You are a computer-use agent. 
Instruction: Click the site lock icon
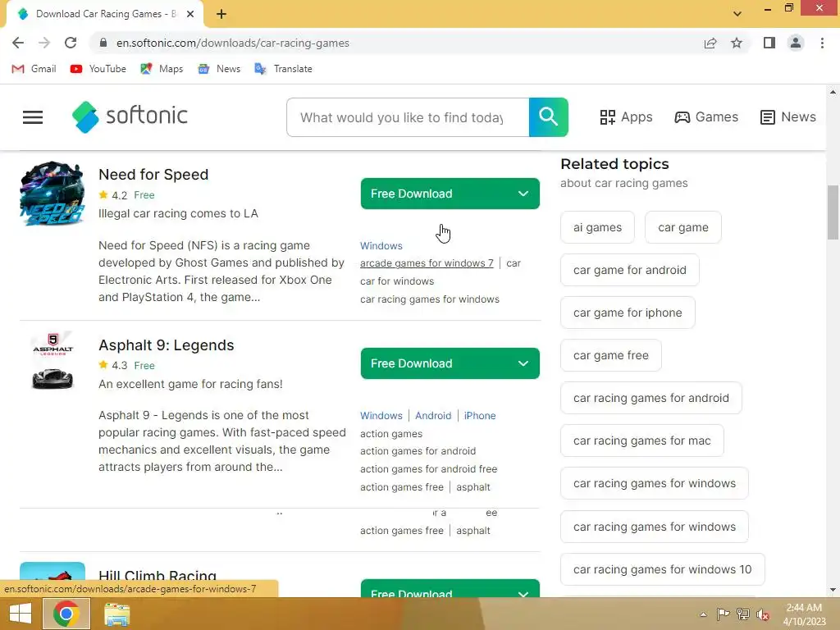point(103,43)
